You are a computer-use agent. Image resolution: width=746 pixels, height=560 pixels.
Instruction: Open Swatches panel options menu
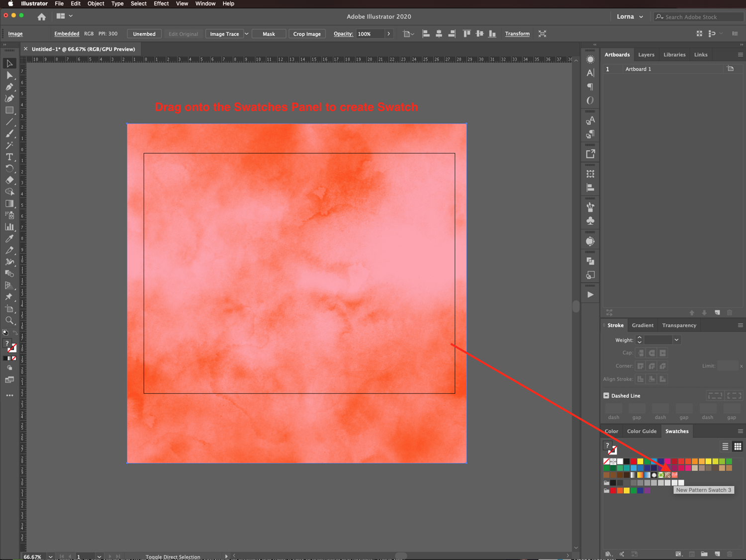[740, 431]
